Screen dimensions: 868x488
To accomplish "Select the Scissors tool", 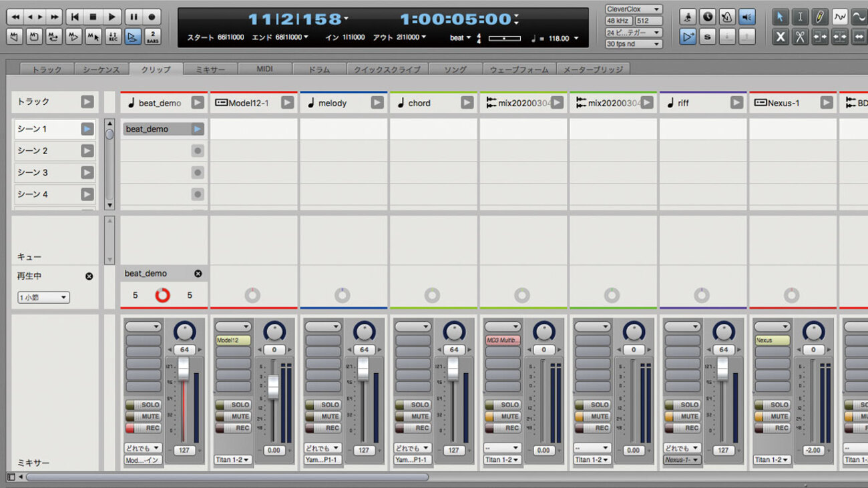I will [x=799, y=37].
